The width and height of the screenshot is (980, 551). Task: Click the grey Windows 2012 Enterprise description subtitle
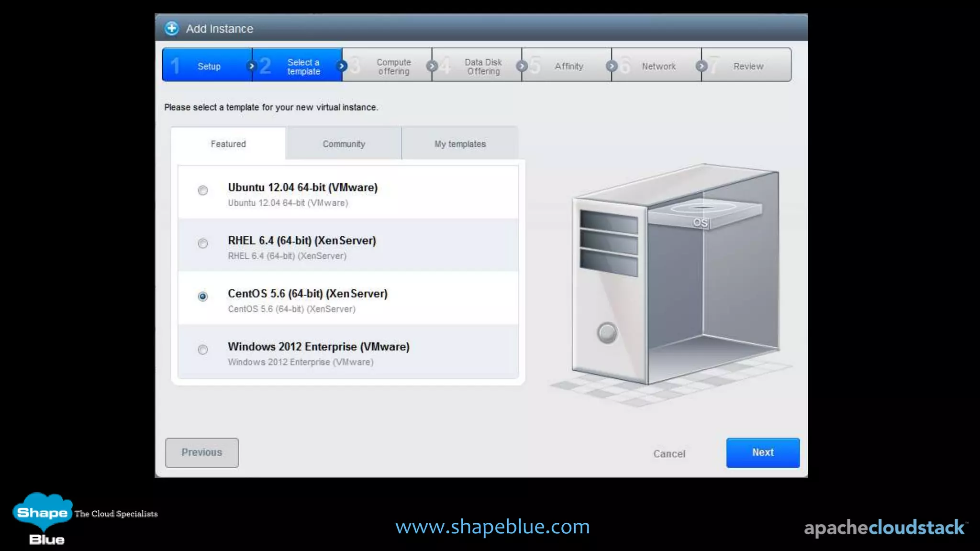(301, 362)
